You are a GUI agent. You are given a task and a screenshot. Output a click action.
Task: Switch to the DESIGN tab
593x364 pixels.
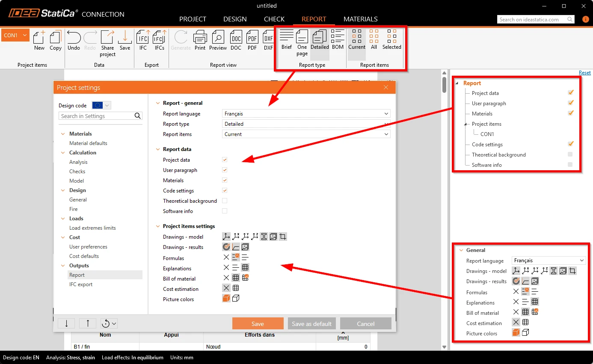point(235,19)
